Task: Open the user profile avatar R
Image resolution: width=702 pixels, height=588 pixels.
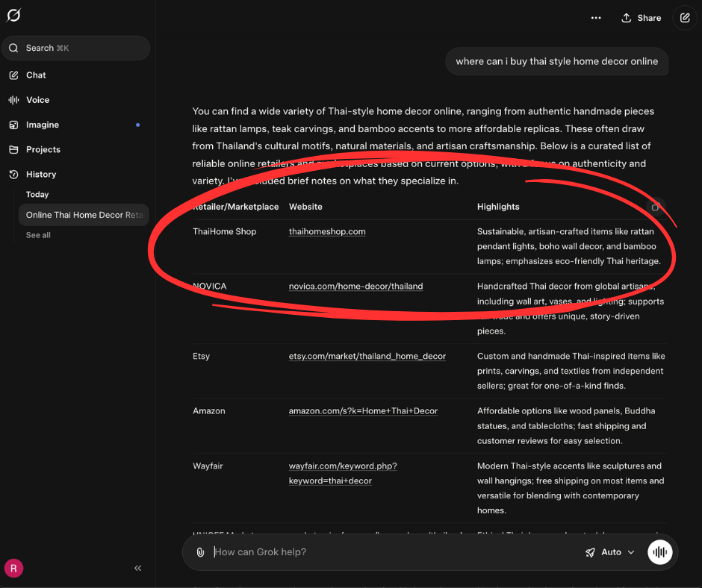Action: click(13, 568)
